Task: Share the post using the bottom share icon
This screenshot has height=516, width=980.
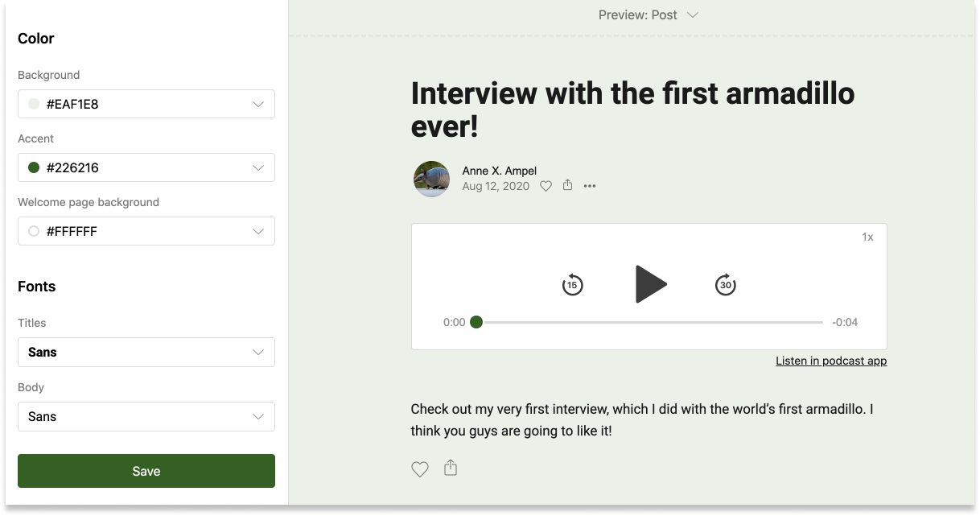Action: (x=451, y=467)
